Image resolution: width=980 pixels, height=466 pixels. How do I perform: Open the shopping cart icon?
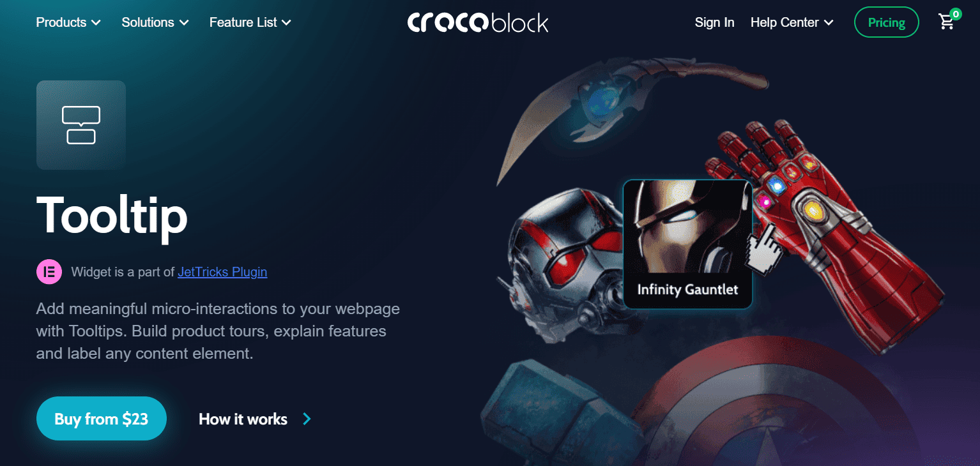pos(946,22)
